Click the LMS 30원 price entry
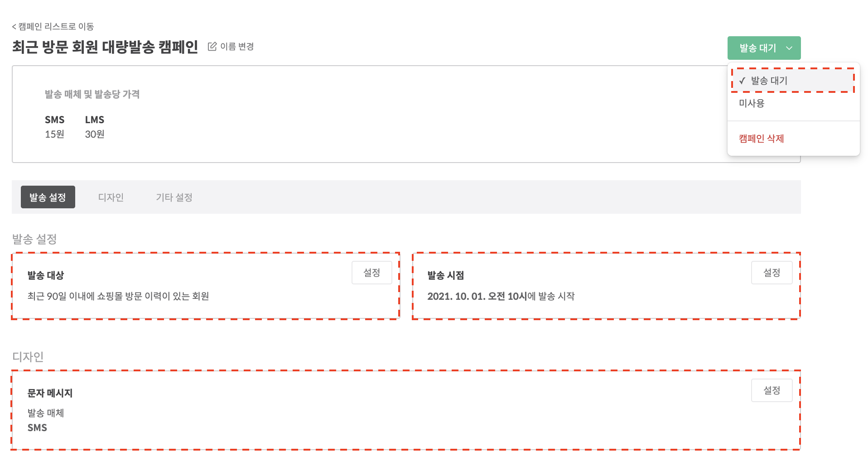The height and width of the screenshot is (461, 868). point(95,127)
